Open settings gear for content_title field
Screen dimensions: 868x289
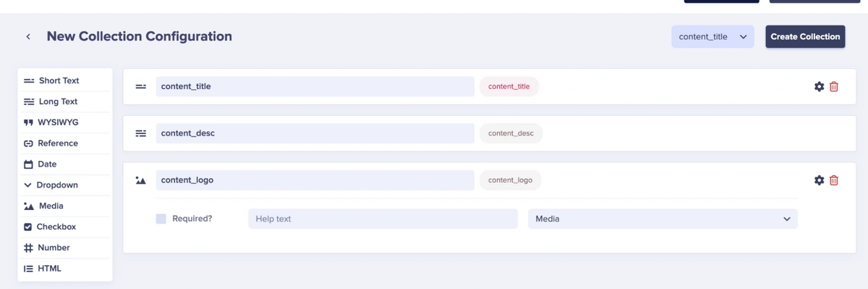(x=819, y=86)
